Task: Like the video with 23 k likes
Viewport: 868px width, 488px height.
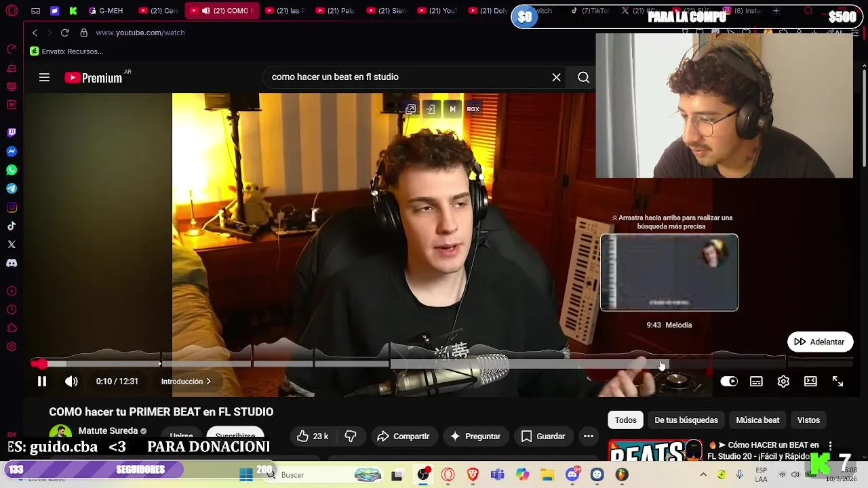Action: pos(313,436)
